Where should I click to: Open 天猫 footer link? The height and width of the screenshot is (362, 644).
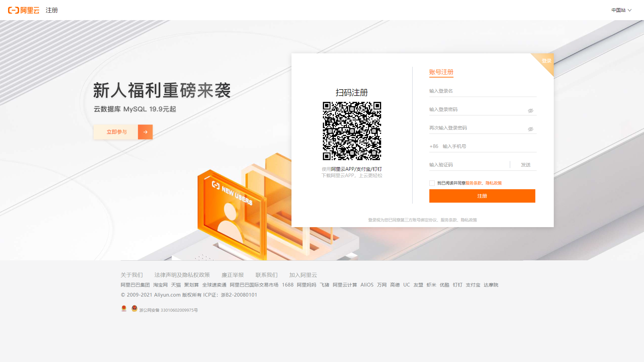176,285
